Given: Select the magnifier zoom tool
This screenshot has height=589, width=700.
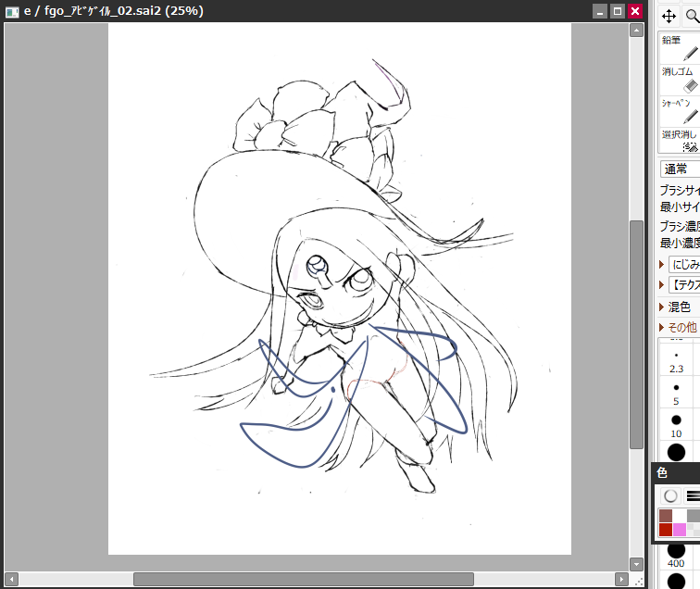Looking at the screenshot, I should 691,17.
